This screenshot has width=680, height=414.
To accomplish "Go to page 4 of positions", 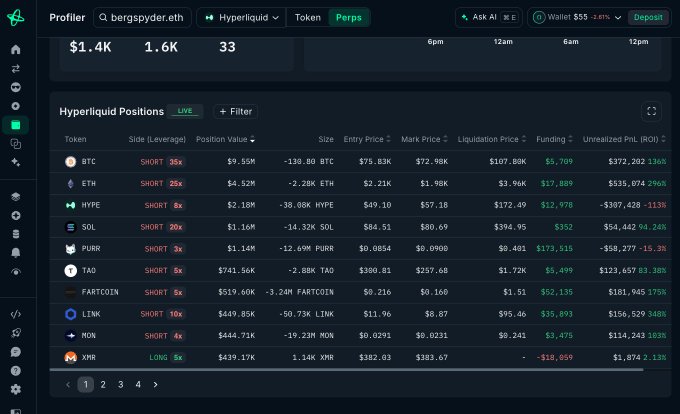I will (x=138, y=385).
